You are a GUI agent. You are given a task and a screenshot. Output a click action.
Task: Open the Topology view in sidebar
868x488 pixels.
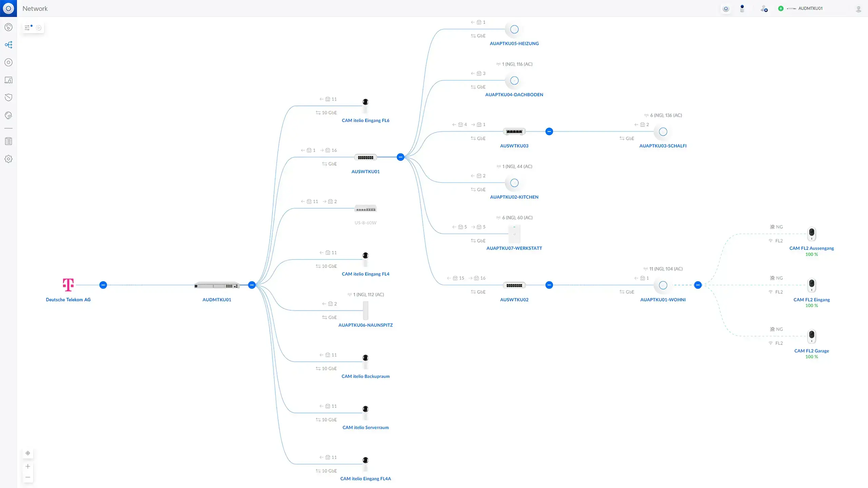click(8, 45)
